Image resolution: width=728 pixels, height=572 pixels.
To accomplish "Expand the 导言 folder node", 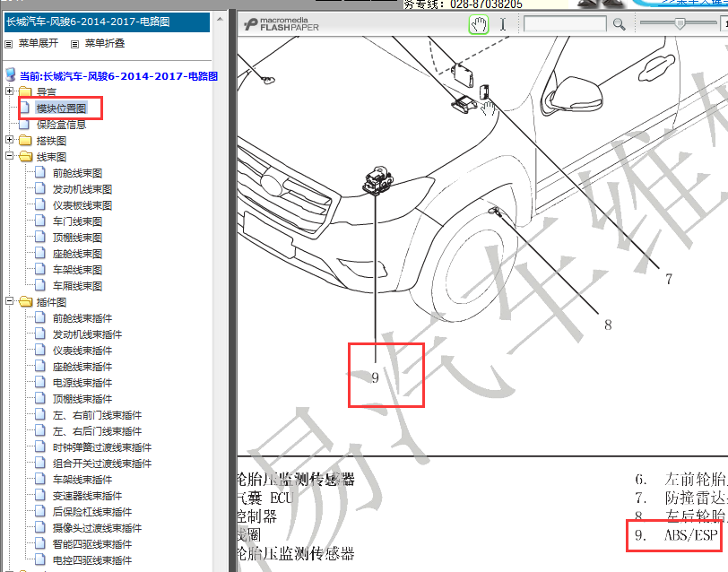I will click(9, 91).
